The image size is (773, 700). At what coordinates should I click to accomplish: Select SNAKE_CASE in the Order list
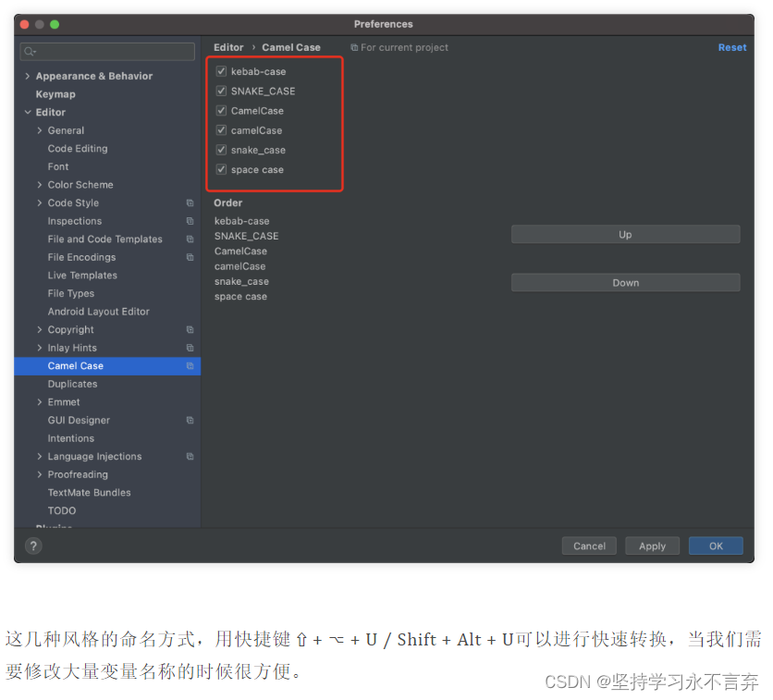tap(247, 236)
